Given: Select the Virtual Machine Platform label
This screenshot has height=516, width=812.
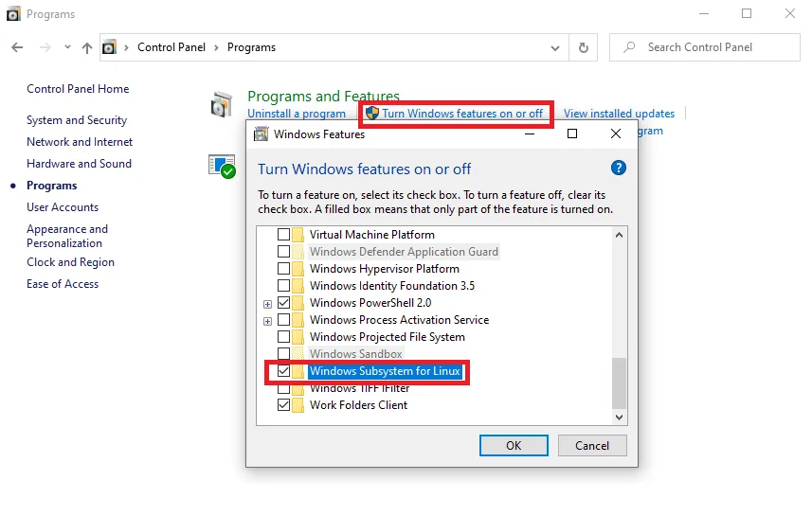Looking at the screenshot, I should pos(371,235).
